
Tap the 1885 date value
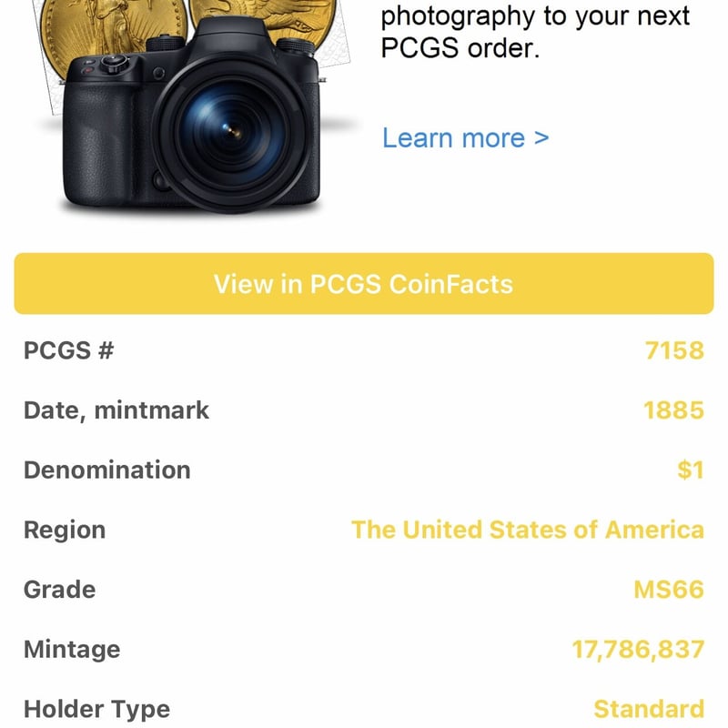coord(673,410)
